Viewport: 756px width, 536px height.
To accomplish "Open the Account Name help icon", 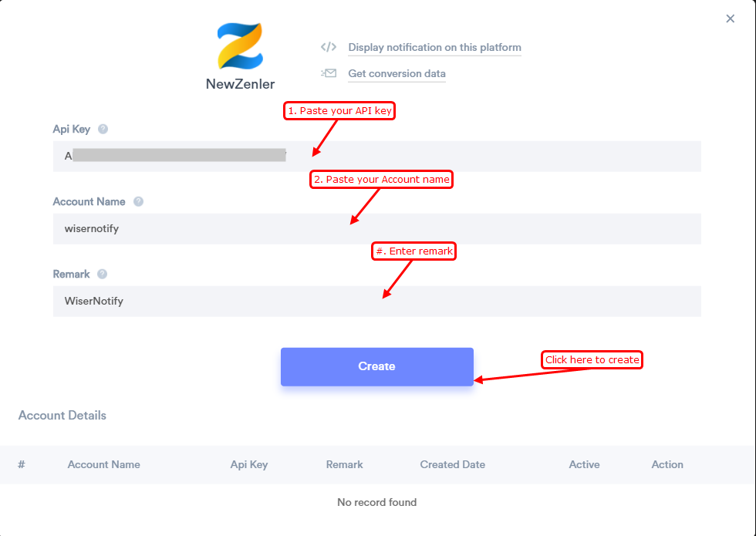I will tap(138, 201).
